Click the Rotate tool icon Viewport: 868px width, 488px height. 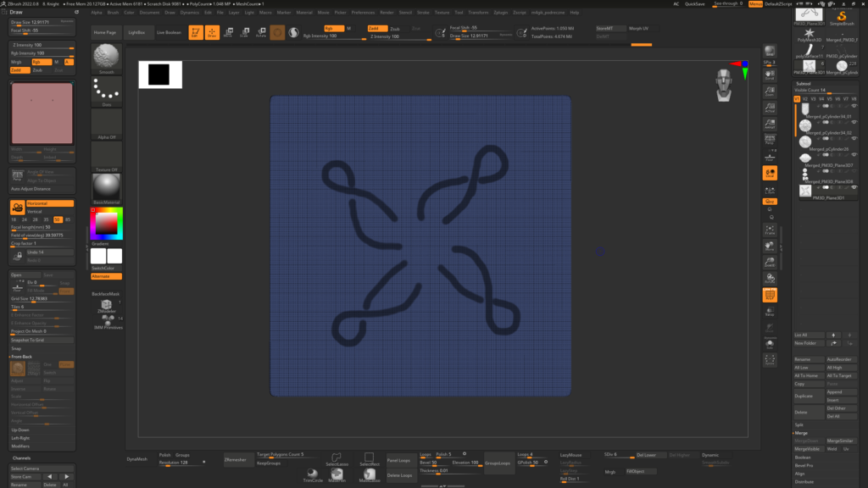[x=260, y=32]
